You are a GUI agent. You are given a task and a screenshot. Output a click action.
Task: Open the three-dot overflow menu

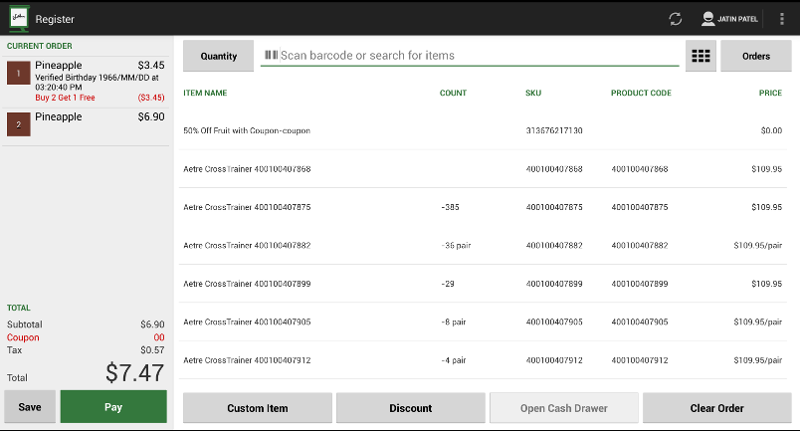click(782, 19)
